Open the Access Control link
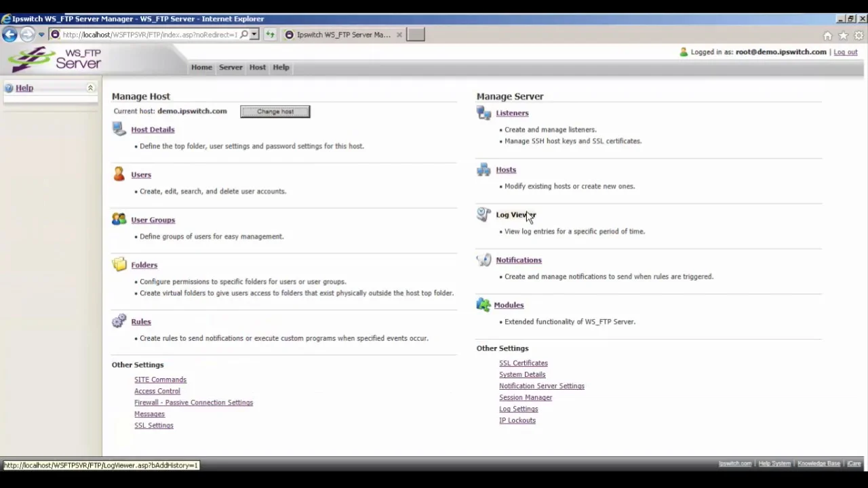868x488 pixels. pyautogui.click(x=157, y=391)
